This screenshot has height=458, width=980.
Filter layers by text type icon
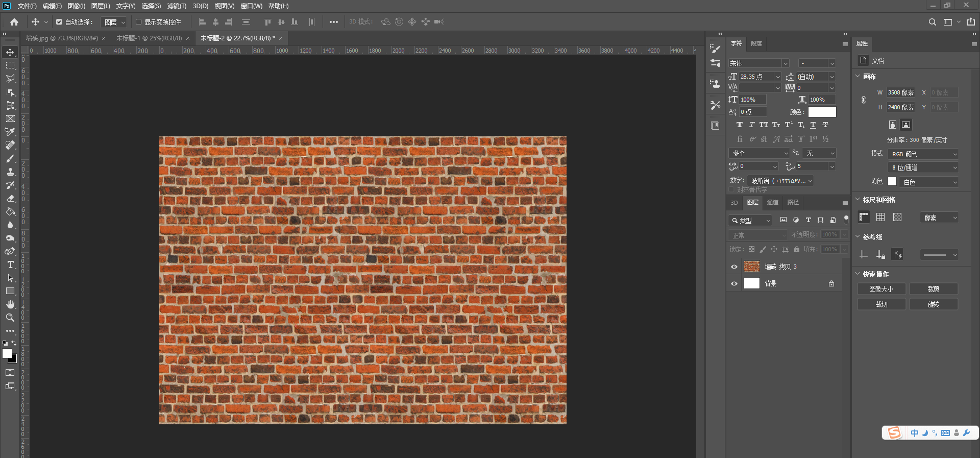tap(808, 220)
